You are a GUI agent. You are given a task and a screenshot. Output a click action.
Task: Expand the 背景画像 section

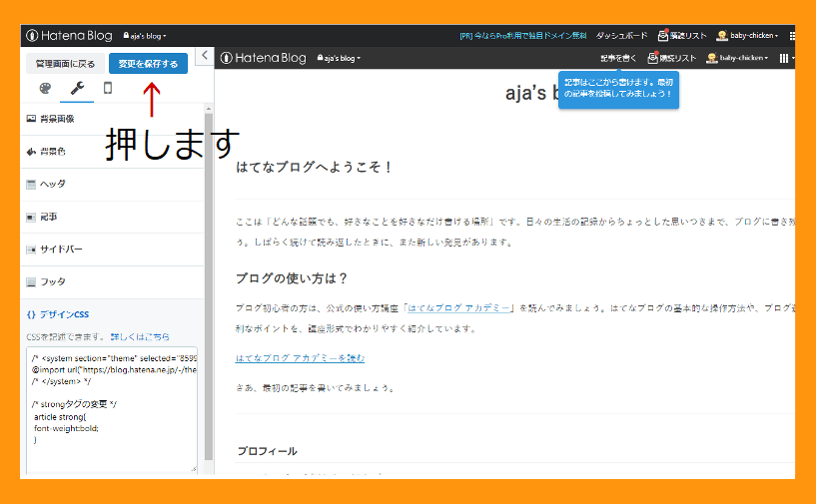pos(112,119)
